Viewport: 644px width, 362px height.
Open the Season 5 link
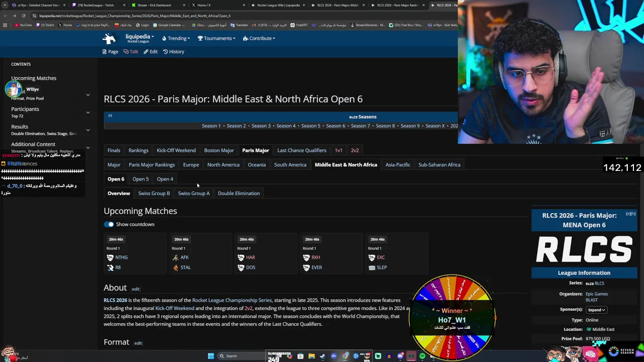click(310, 126)
